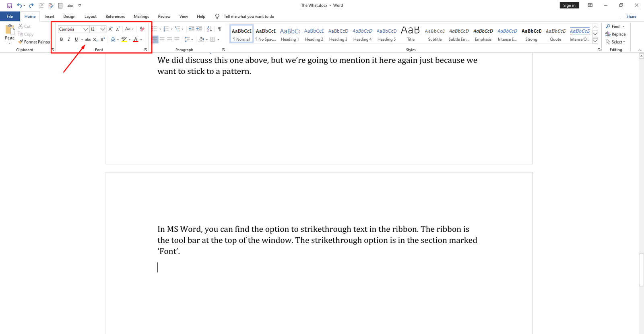The height and width of the screenshot is (334, 644).
Task: Undo the last action
Action: (x=19, y=6)
